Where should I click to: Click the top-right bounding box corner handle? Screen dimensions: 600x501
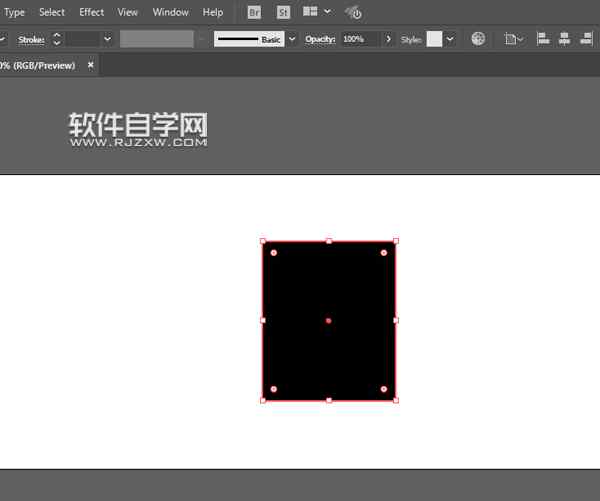[x=396, y=241]
